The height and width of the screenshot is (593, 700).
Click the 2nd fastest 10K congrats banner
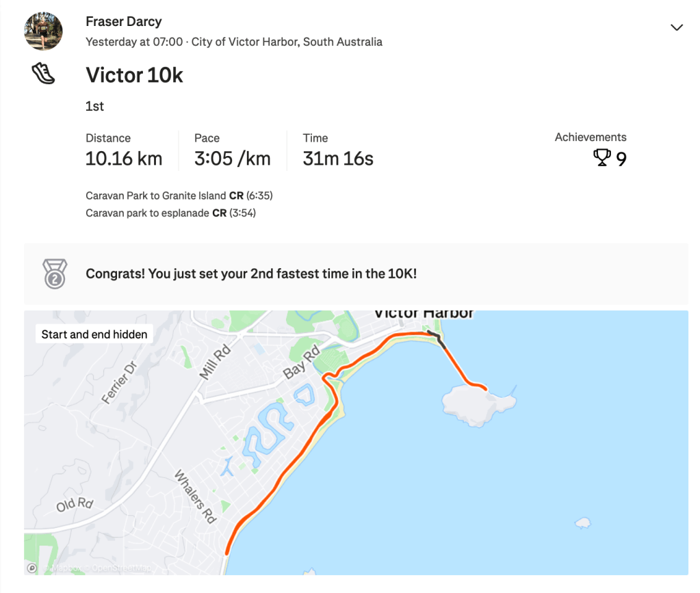(x=251, y=274)
